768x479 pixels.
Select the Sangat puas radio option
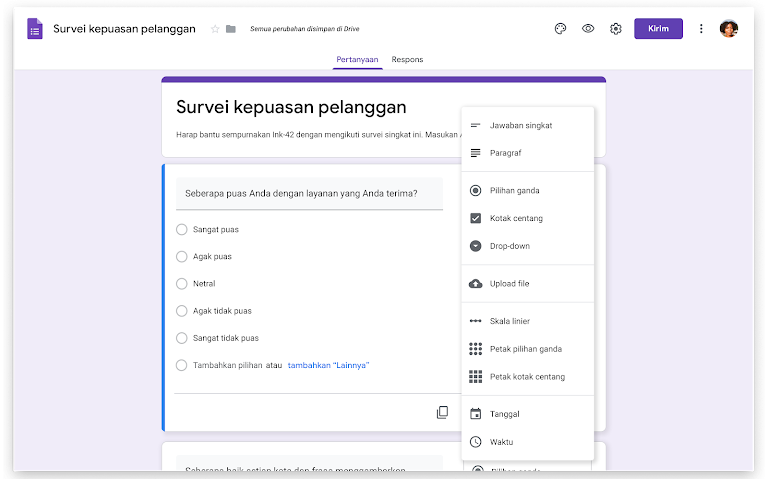pos(182,229)
